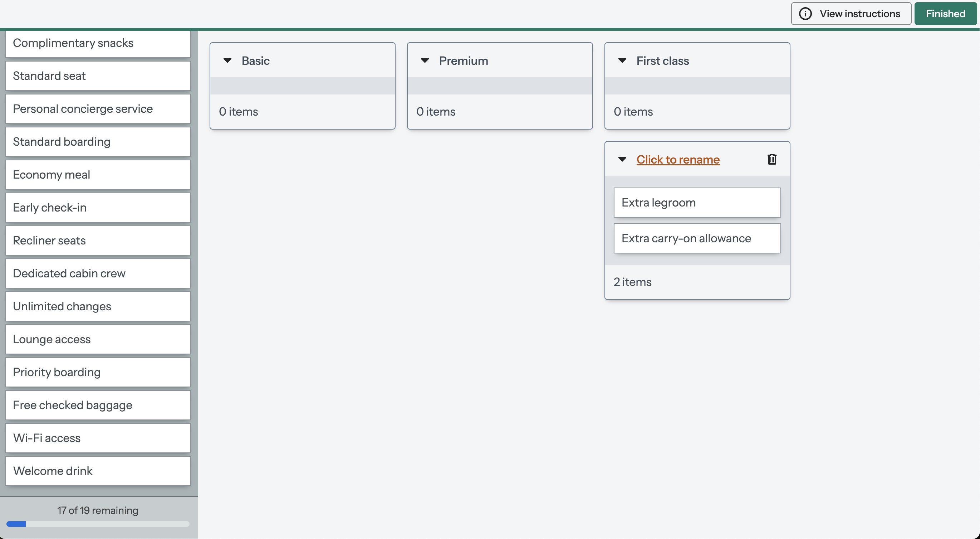Select the Wi-Fi access card

click(98, 438)
